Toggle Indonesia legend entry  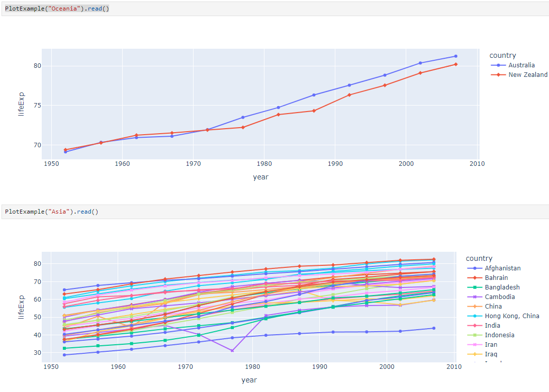491,335
